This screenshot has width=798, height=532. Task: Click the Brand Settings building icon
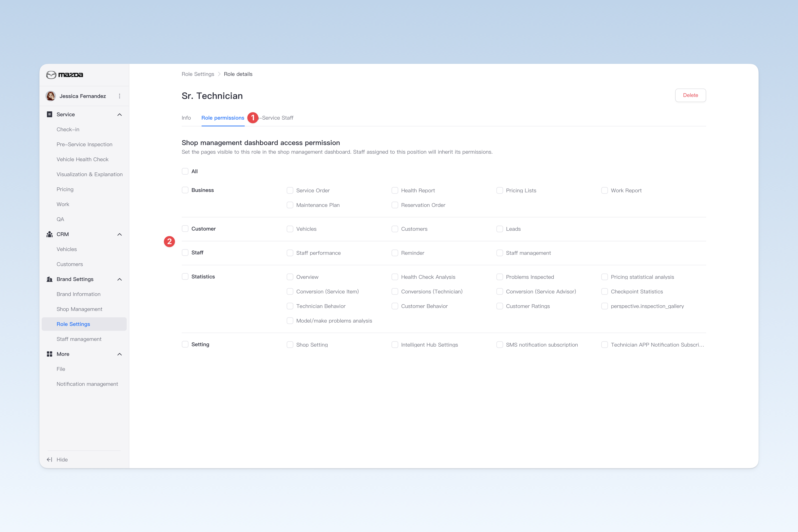click(49, 279)
